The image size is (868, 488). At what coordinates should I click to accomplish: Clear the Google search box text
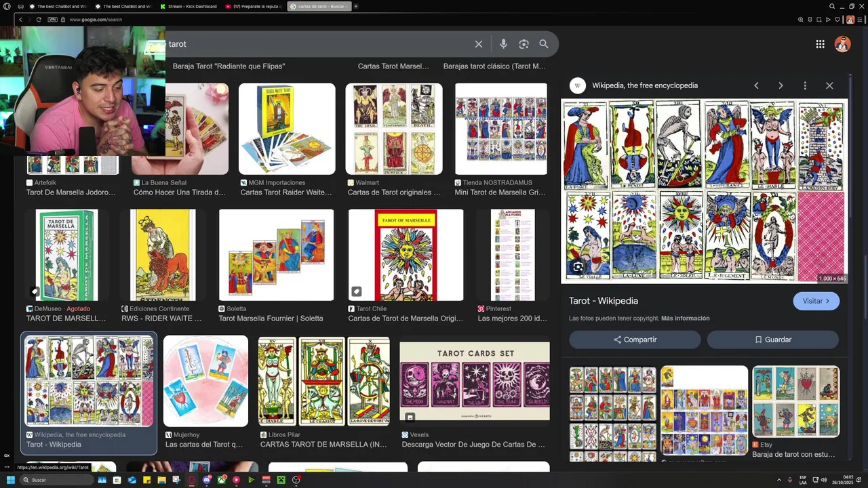[x=478, y=44]
